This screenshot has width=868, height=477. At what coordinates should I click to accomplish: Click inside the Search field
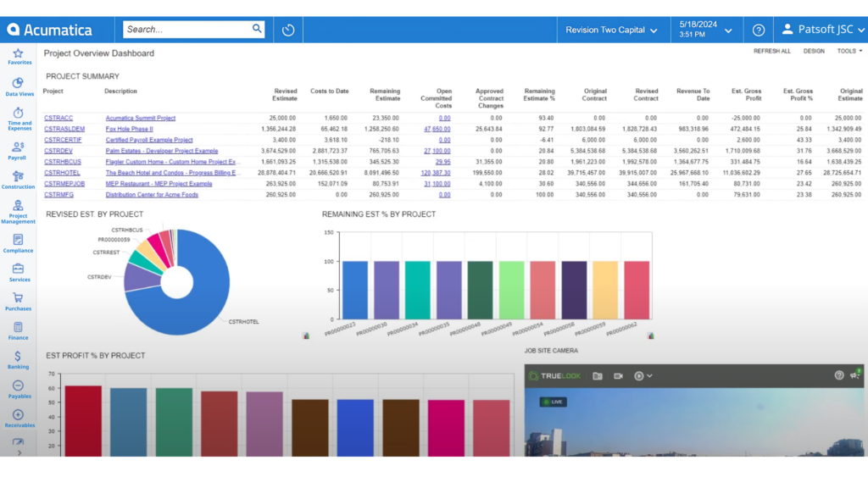[x=186, y=30]
